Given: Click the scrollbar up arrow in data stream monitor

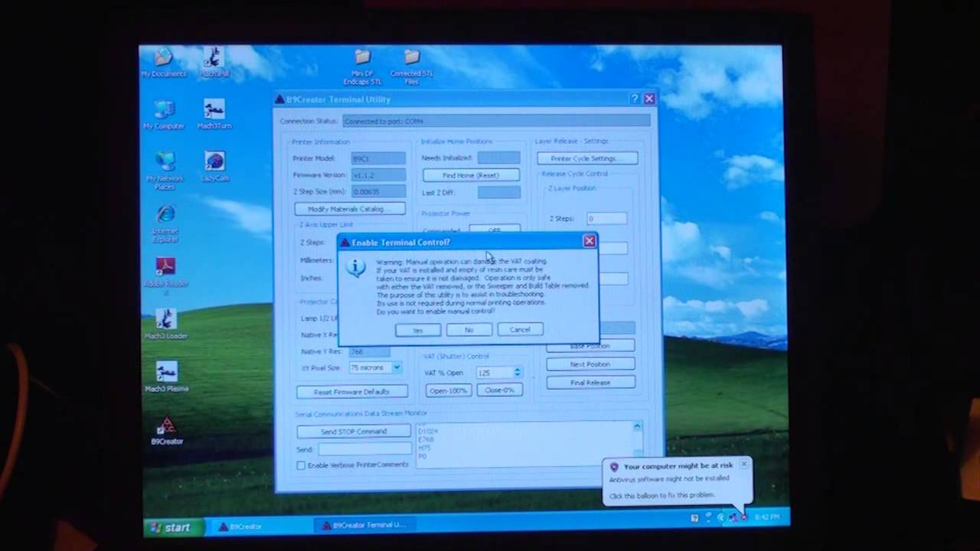Looking at the screenshot, I should click(x=637, y=426).
